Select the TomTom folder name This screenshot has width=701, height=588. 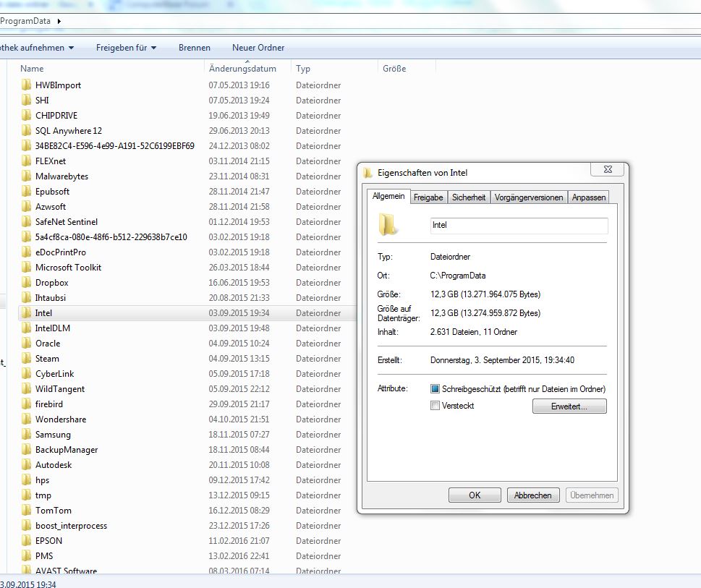[54, 511]
